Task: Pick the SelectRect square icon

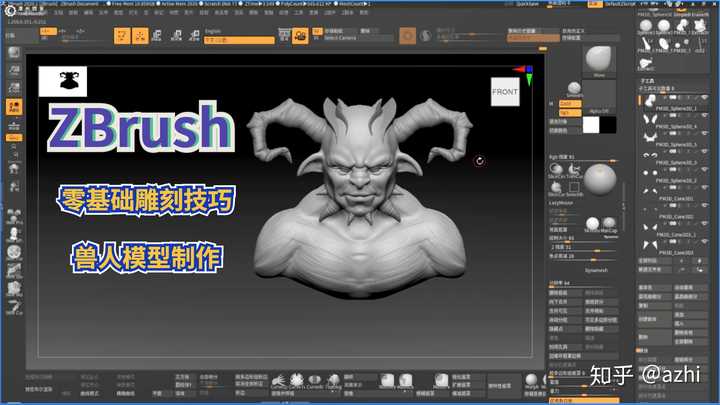Action: point(574,187)
